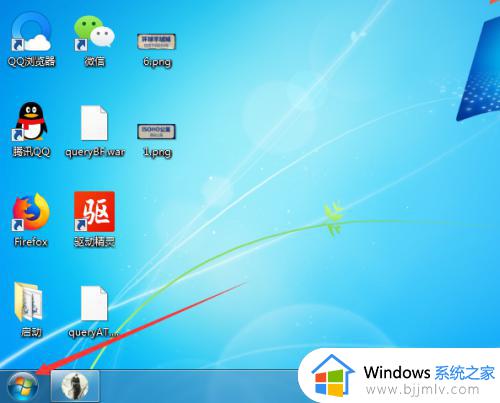Open the 腾讯QQ penguin shortcut
500x403 pixels.
(31, 121)
